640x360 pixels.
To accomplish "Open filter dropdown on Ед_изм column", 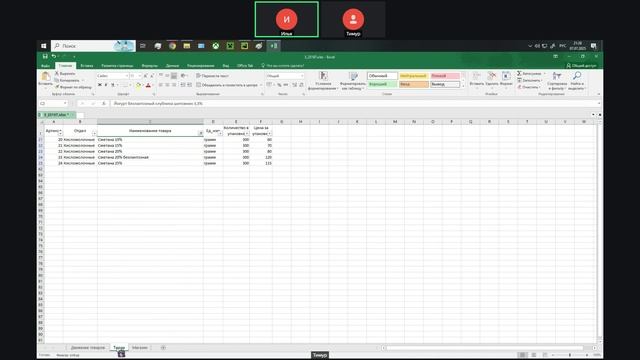I will click(220, 133).
